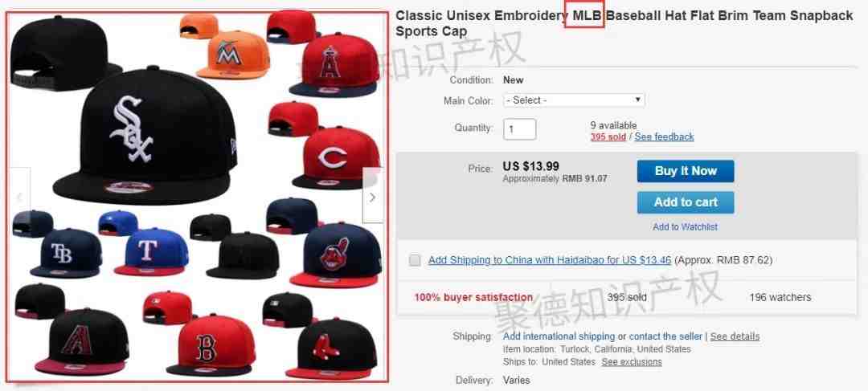
Task: Open See details shipping link
Action: [735, 336]
